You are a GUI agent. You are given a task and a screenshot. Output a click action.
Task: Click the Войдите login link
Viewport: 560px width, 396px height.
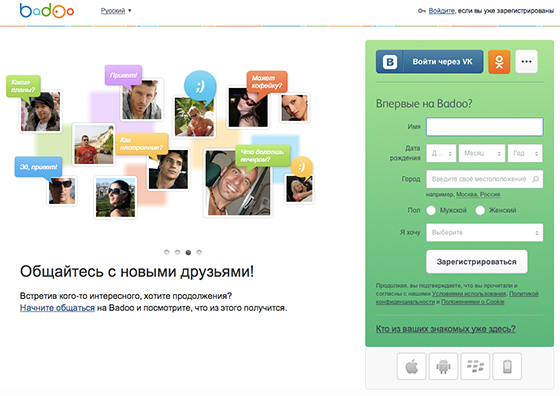tap(441, 11)
